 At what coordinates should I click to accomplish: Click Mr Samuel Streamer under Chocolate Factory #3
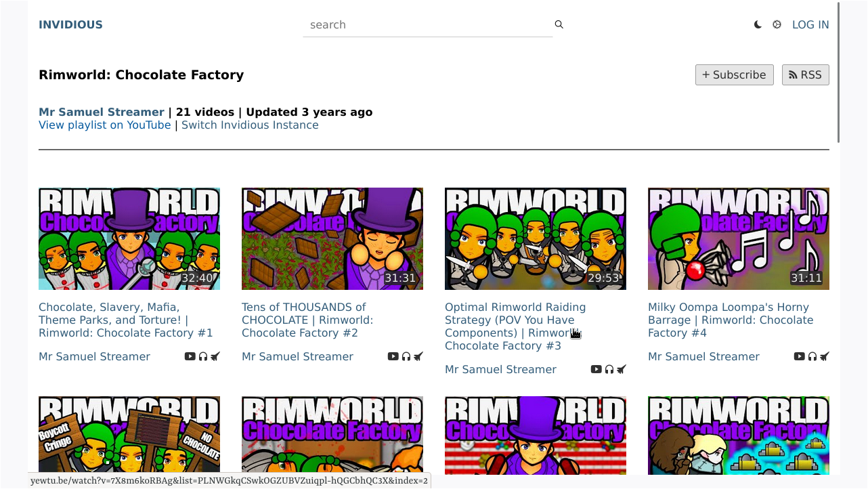[501, 370]
